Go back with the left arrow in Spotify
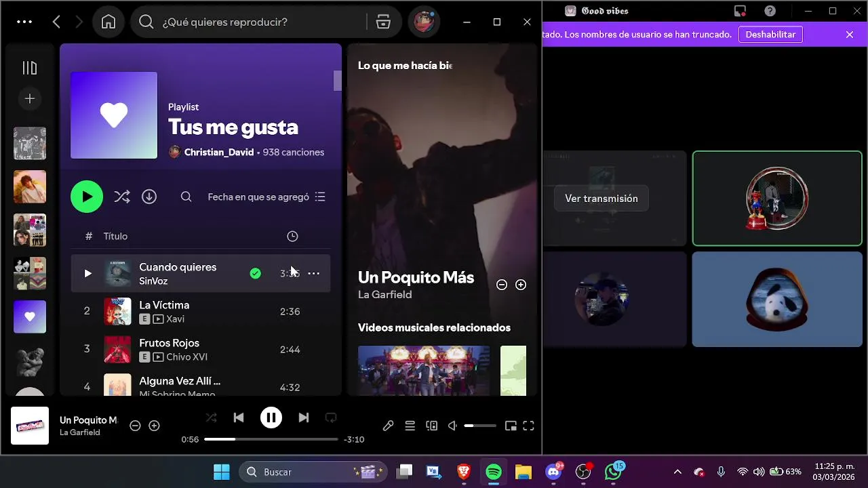Screen dimensions: 868x488 [56, 22]
